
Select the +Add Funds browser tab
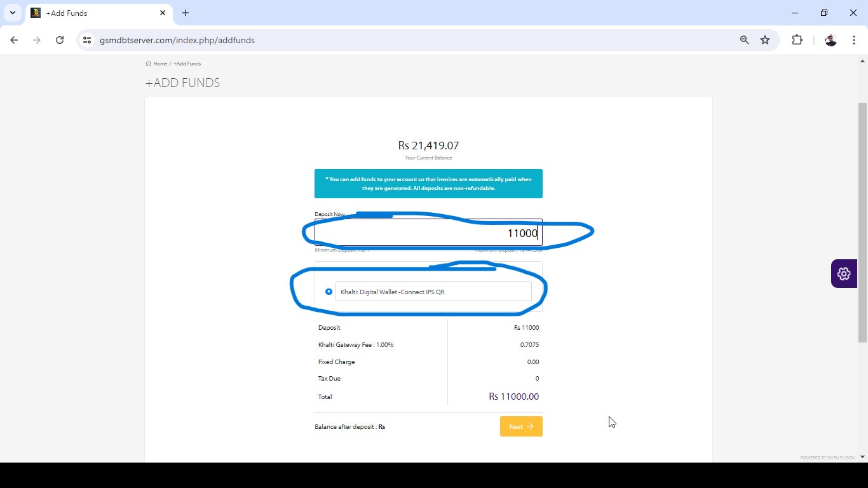click(x=98, y=13)
